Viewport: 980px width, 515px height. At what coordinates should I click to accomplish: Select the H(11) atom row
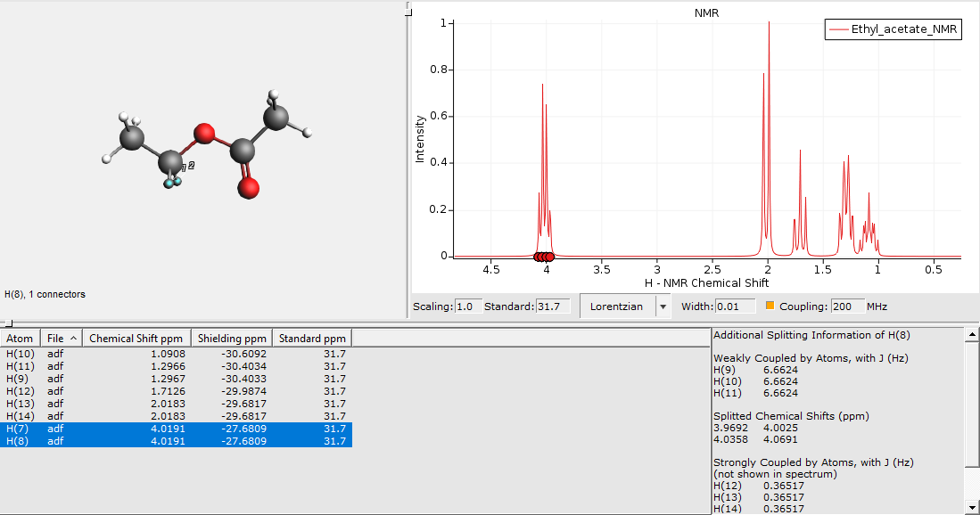click(177, 366)
